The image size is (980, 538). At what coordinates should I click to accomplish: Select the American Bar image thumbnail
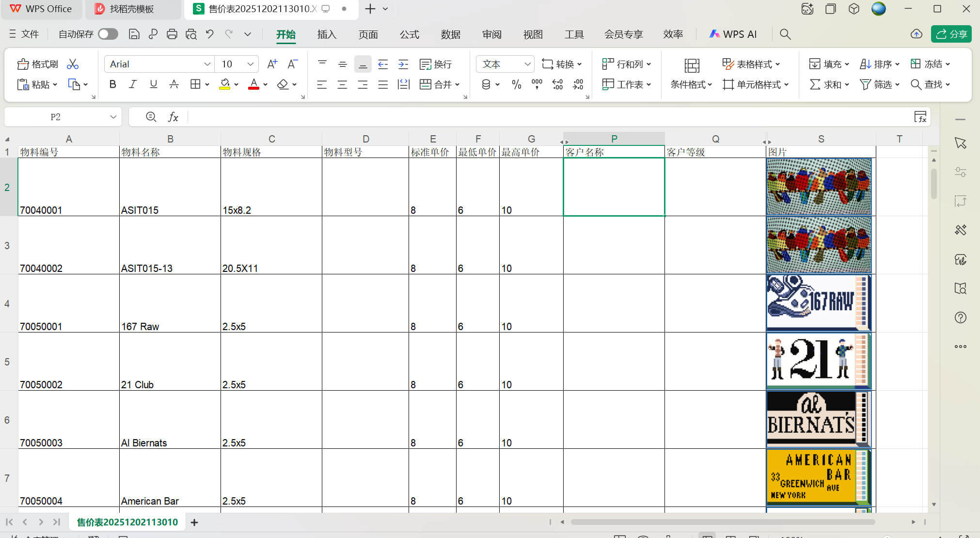coord(818,477)
